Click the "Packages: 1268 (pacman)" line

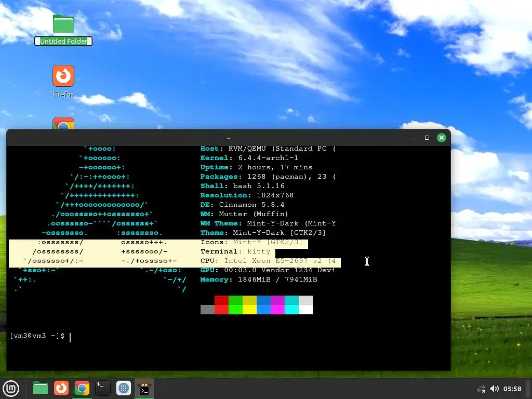point(268,177)
